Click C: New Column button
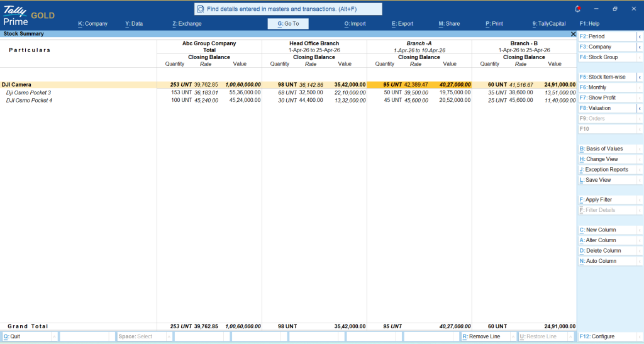Viewport: 644px width, 344px height. point(608,230)
